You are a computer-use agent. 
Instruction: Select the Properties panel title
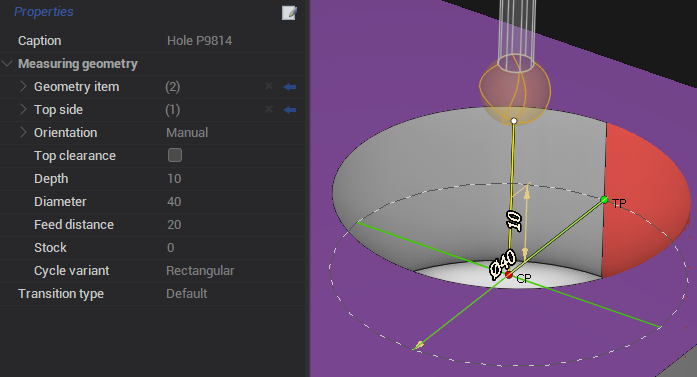coord(44,12)
